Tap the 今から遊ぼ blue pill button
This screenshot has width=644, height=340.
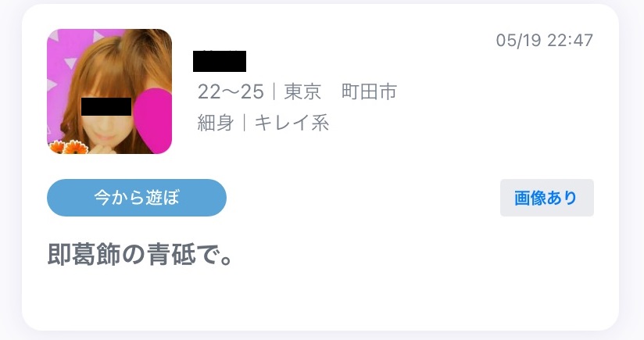tap(137, 198)
